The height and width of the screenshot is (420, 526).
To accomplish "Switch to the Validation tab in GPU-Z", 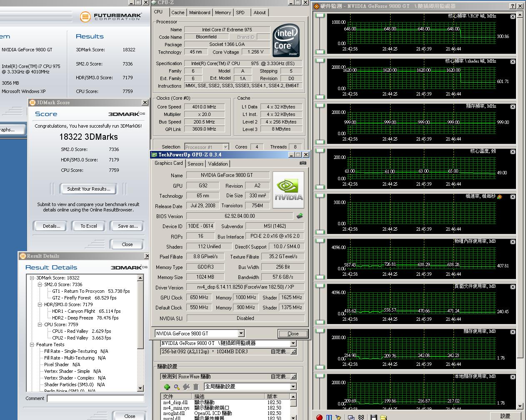I will pos(218,164).
